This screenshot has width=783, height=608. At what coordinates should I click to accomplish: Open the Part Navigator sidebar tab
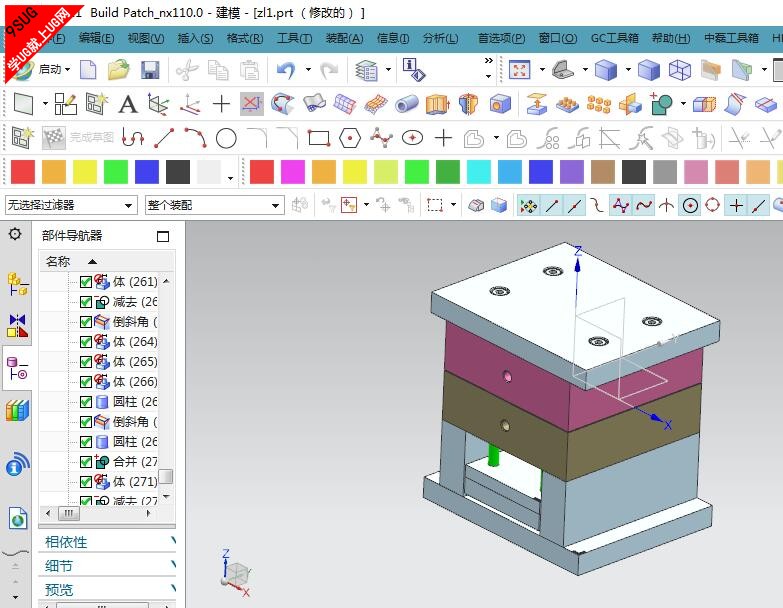[x=17, y=368]
